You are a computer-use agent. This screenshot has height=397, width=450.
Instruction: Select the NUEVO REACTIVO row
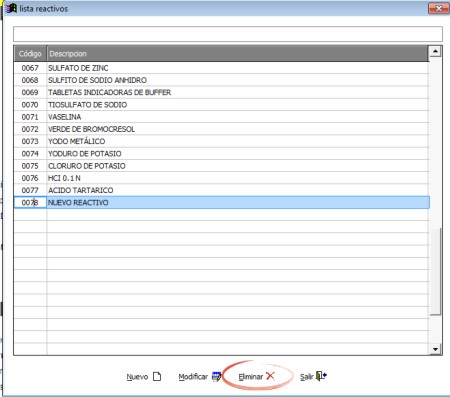pyautogui.click(x=222, y=203)
